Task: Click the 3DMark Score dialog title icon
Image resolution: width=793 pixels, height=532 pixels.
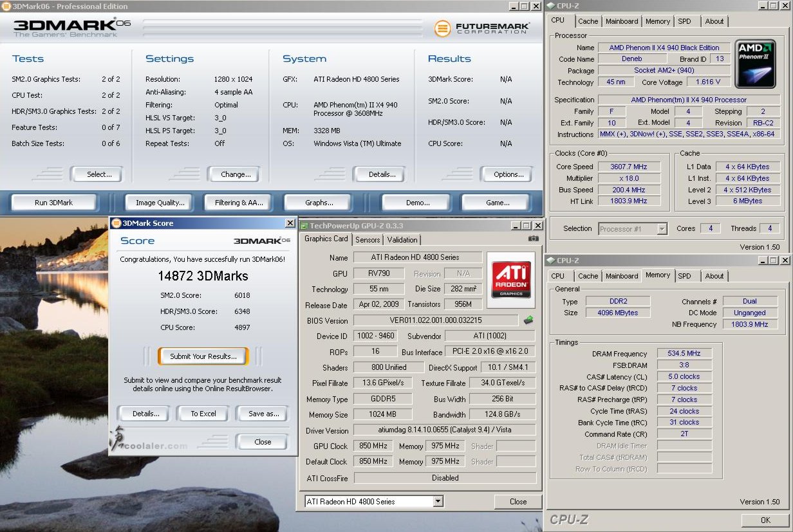Action: point(116,223)
